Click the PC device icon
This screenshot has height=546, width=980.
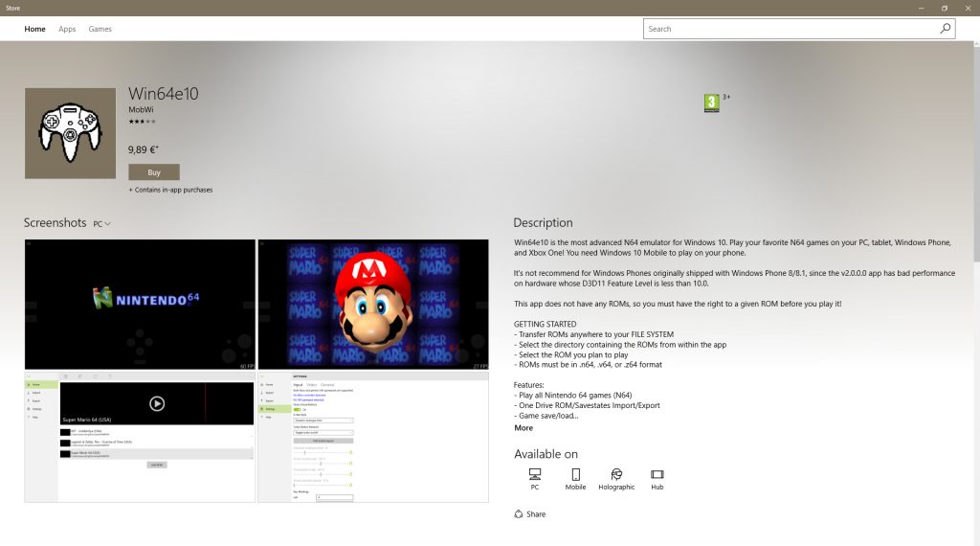(534, 474)
